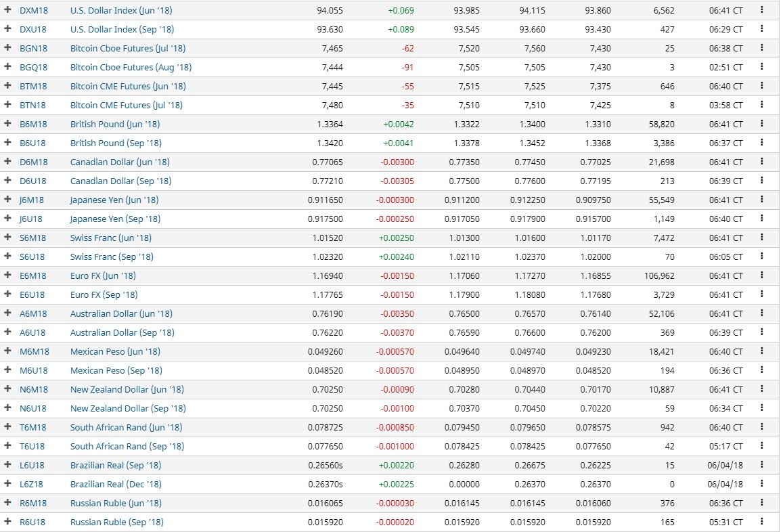Screen dimensions: 783x532
Task: Open Canadian Dollar (Sep '18) link
Action: point(121,181)
